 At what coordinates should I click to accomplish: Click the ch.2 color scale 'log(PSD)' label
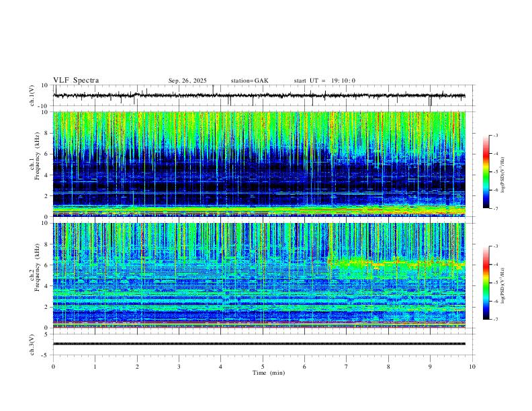(503, 286)
